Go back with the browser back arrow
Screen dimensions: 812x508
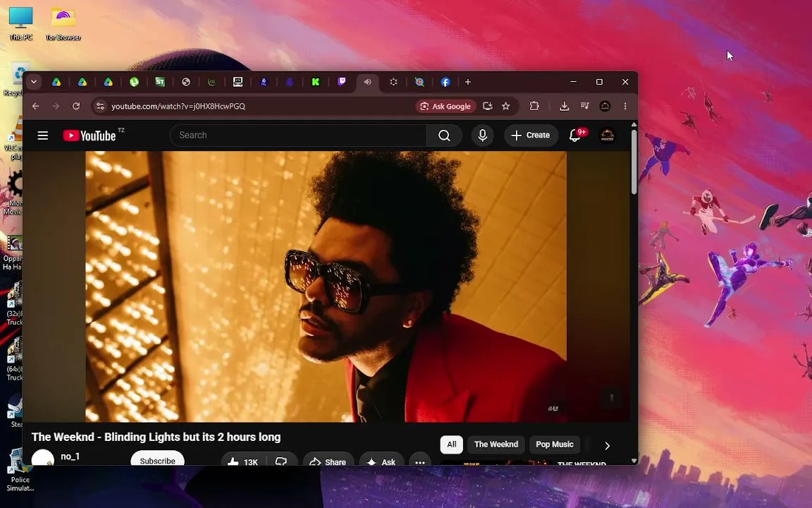click(x=36, y=107)
